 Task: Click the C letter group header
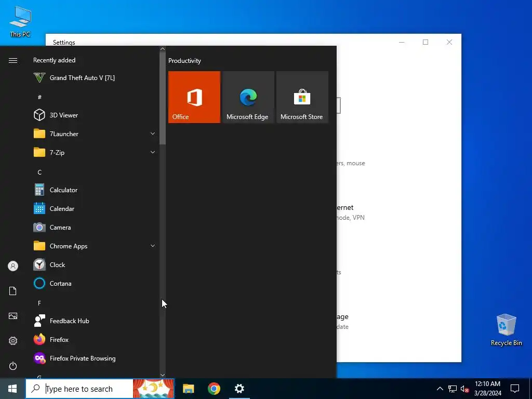pyautogui.click(x=39, y=172)
